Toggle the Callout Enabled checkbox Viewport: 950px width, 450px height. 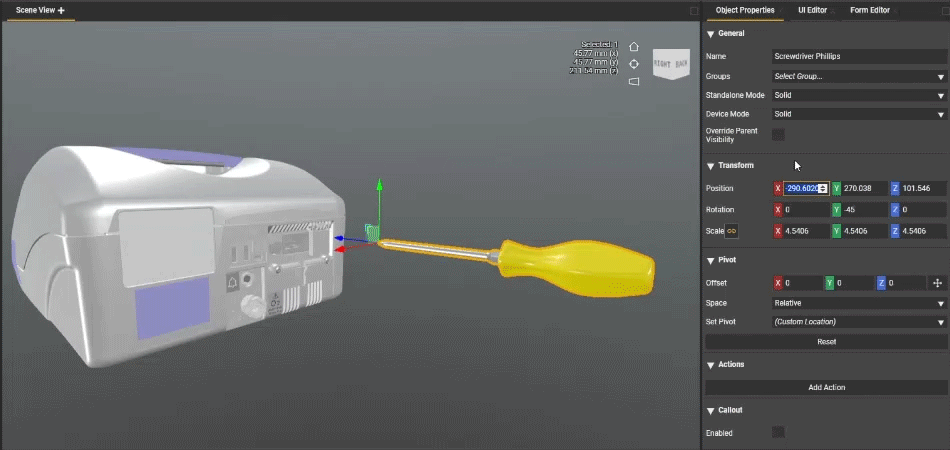click(x=778, y=432)
